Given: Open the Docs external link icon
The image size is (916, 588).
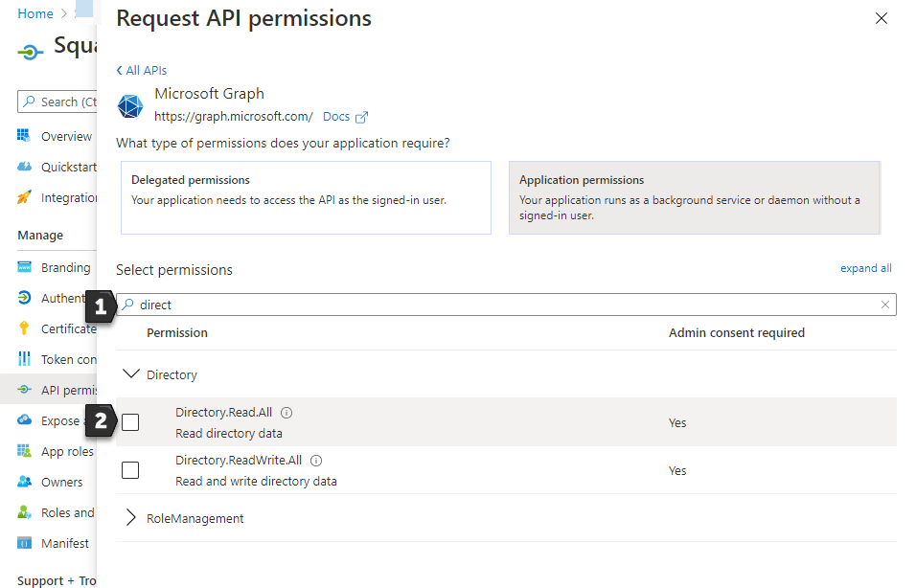Looking at the screenshot, I should pos(361,118).
